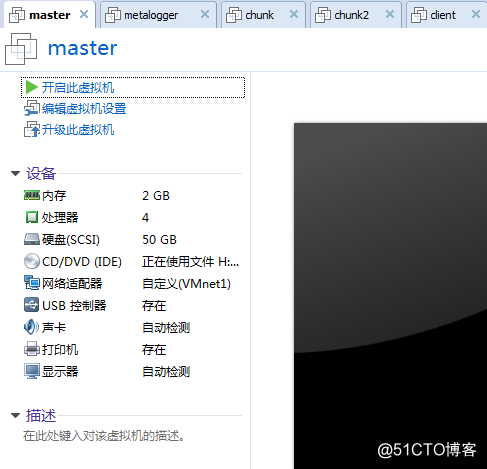487x469 pixels.
Task: Select the 打印机 device label
Action: (x=60, y=350)
